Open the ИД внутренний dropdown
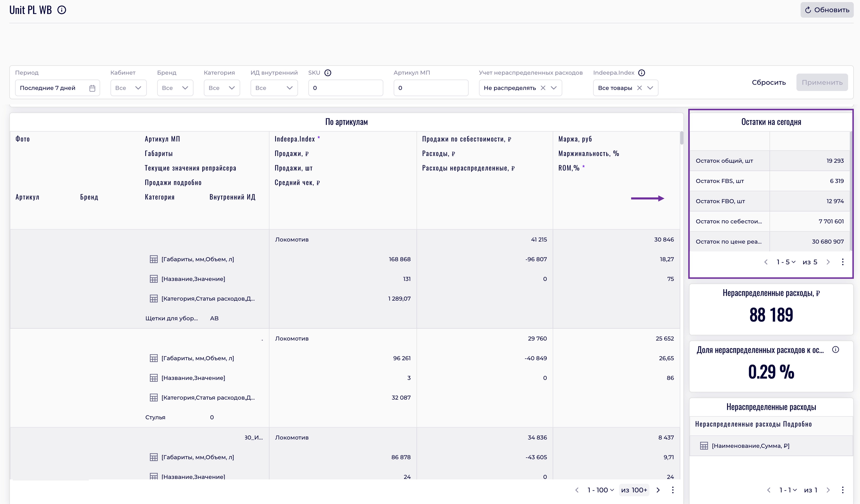Viewport: 860px width, 504px height. click(274, 88)
